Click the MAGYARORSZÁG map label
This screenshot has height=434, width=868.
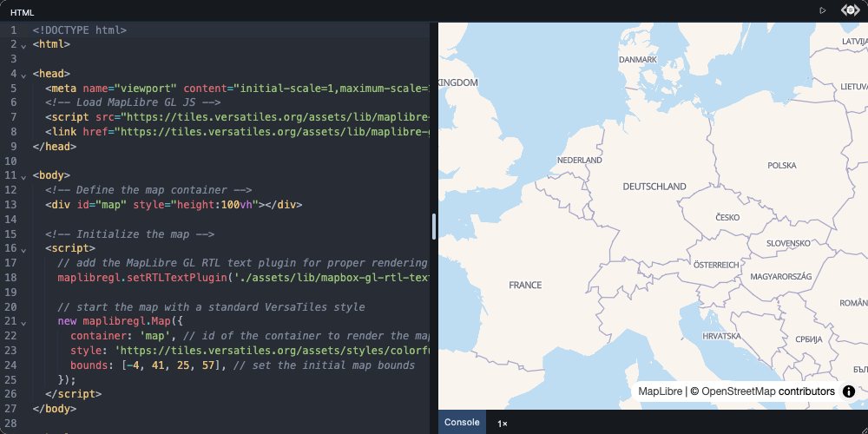pyautogui.click(x=780, y=276)
